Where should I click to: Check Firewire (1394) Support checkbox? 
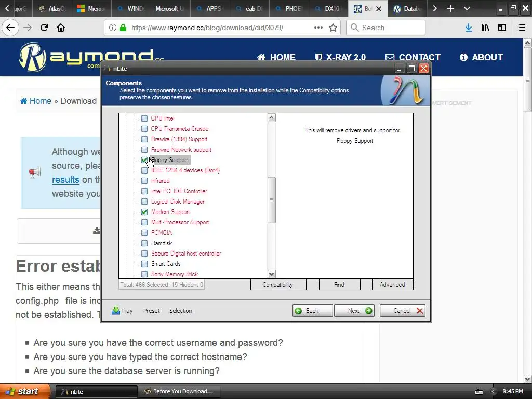click(x=144, y=139)
